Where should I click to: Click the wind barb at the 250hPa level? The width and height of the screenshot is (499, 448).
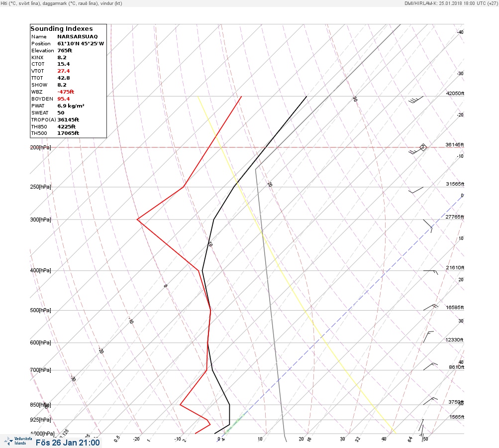[416, 190]
